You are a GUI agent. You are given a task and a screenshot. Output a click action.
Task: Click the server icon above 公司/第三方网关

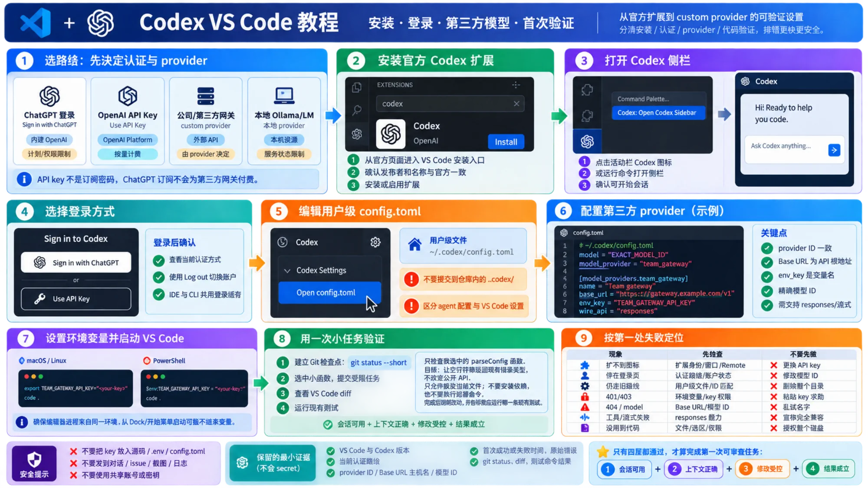coord(206,96)
